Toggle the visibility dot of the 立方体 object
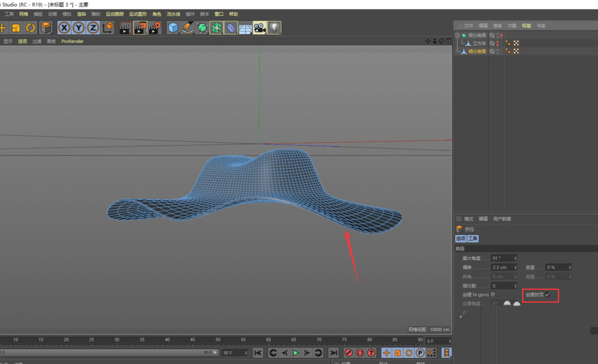Screen dimensions: 598x364 [x=498, y=43]
